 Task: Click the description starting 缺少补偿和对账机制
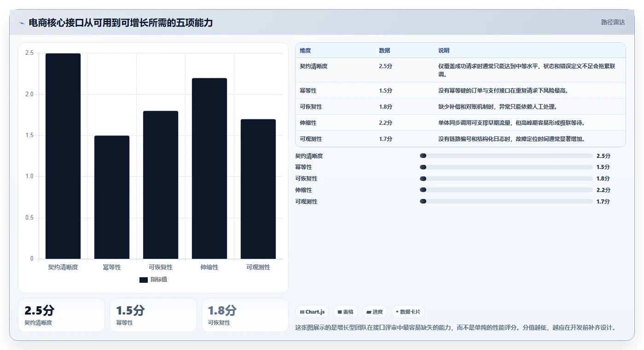pos(498,107)
